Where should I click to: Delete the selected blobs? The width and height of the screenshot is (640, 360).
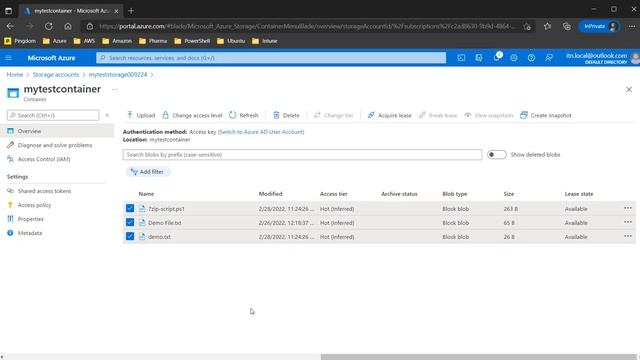point(286,115)
